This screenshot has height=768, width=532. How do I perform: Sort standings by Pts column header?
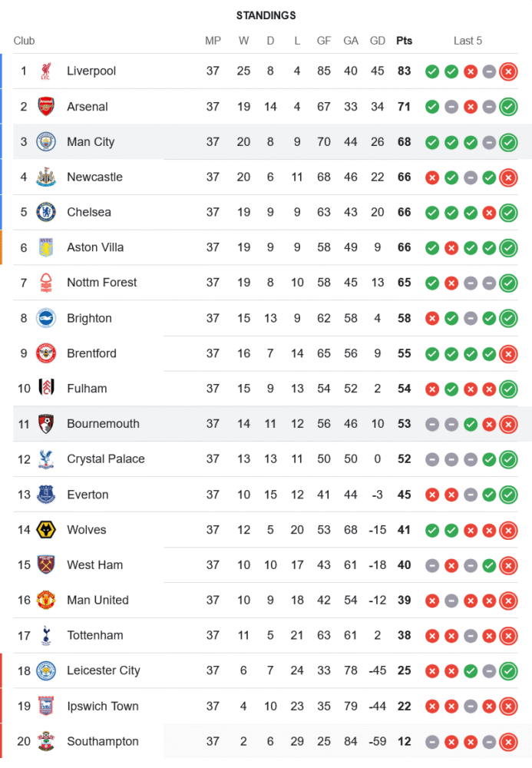404,41
